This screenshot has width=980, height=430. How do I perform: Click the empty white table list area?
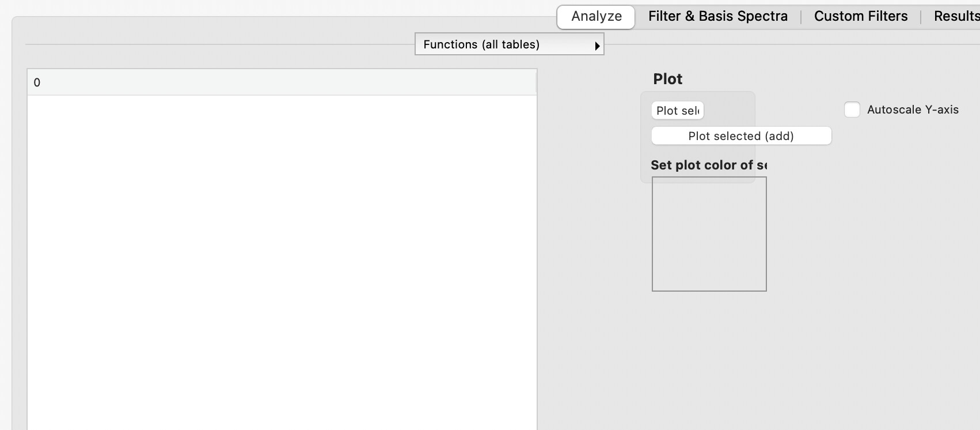point(282,262)
